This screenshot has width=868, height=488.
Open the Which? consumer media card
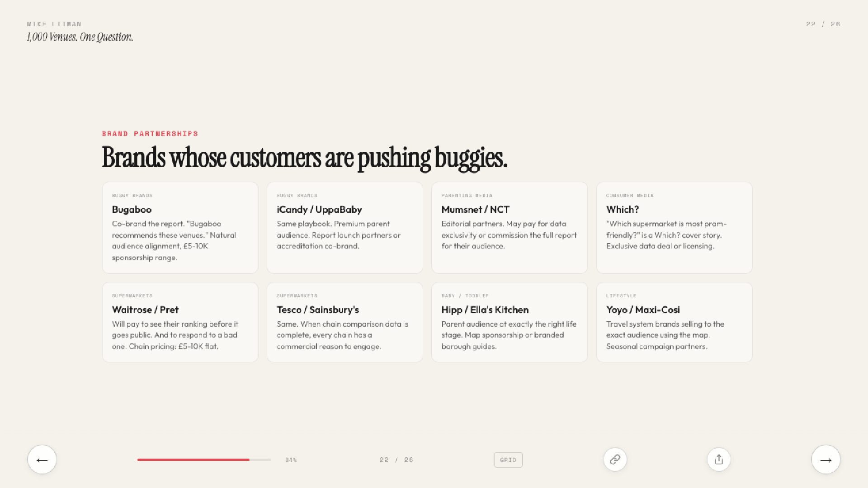click(x=674, y=228)
